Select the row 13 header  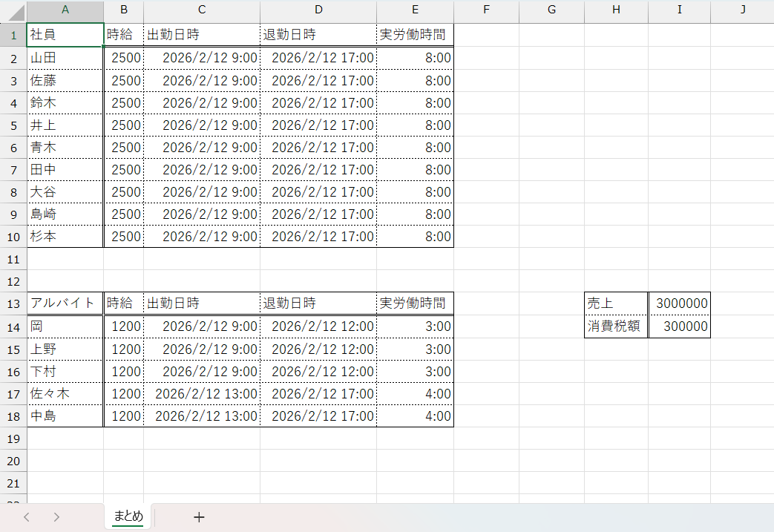click(13, 303)
